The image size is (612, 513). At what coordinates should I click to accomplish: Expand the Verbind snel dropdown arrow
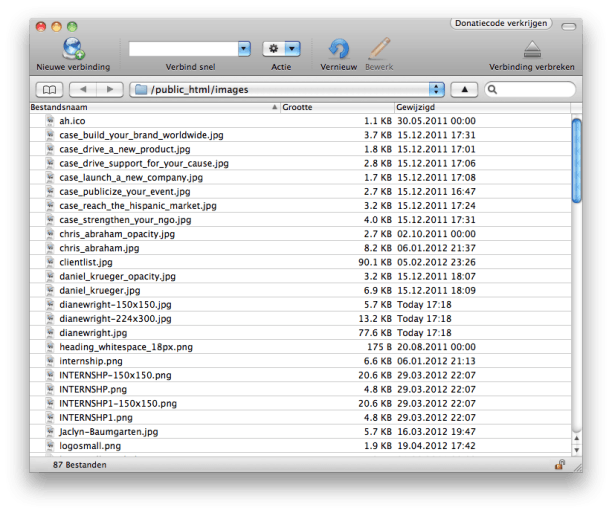tap(244, 49)
